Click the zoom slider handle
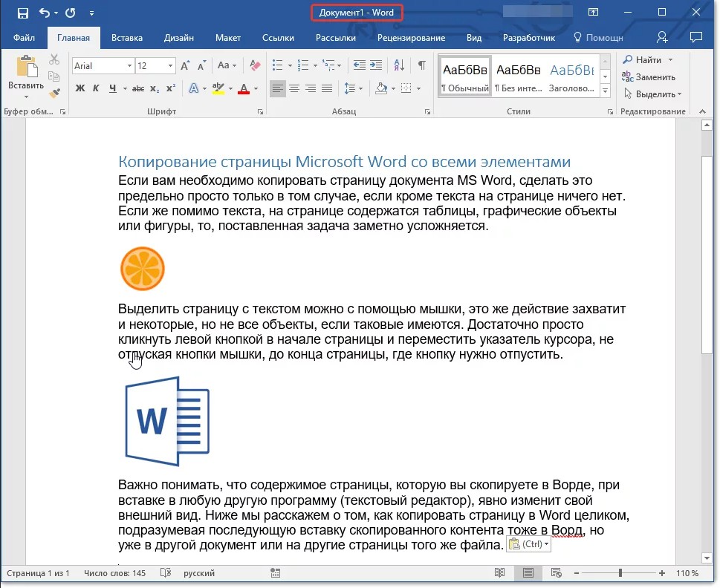The height and width of the screenshot is (588, 720). tap(620, 572)
